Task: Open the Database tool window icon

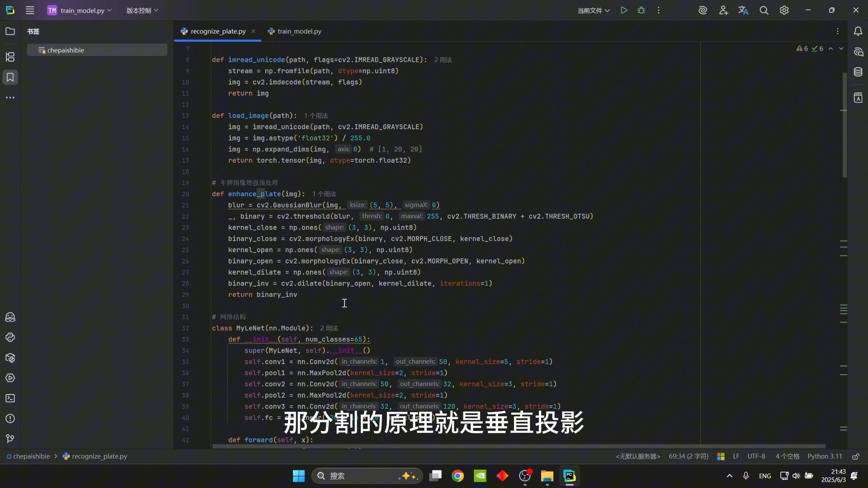Action: [x=858, y=72]
